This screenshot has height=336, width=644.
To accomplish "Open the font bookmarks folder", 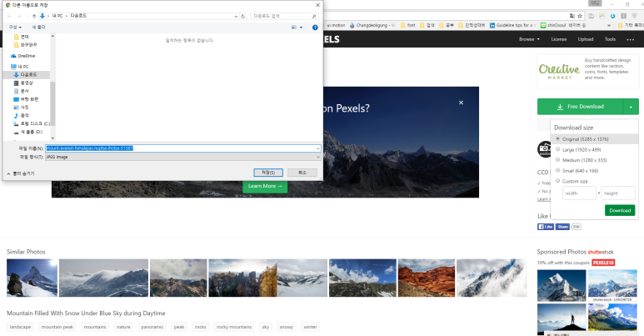I will tap(408, 26).
